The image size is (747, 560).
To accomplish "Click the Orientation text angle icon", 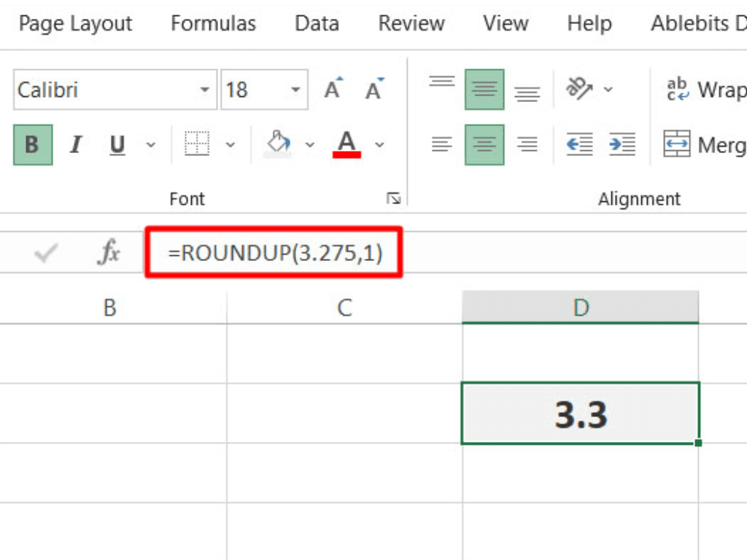I will pyautogui.click(x=580, y=90).
